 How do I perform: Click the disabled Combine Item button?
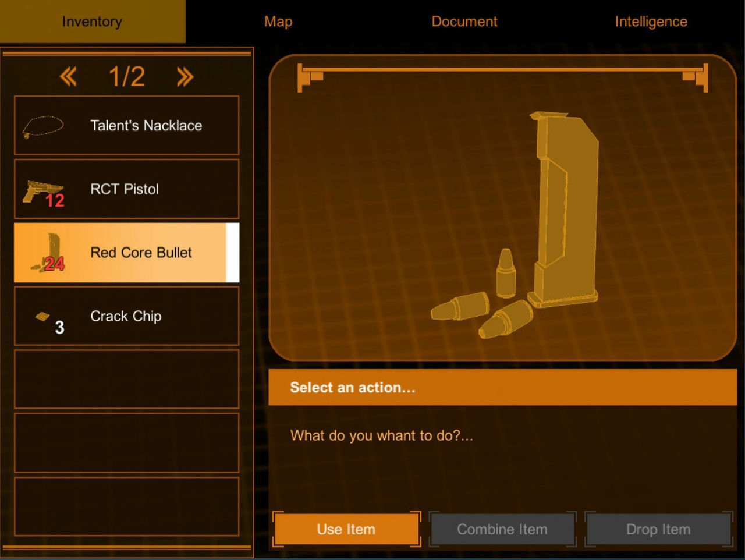coord(502,529)
